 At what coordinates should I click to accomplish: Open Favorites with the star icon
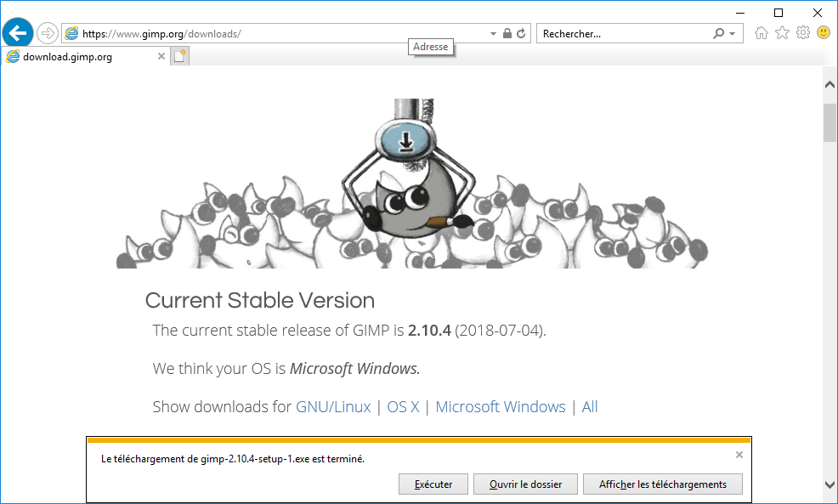[782, 33]
